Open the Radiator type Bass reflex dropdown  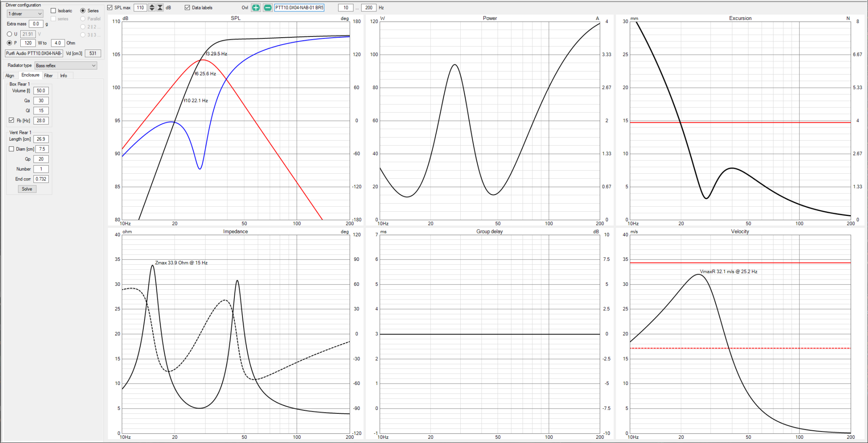pyautogui.click(x=66, y=65)
